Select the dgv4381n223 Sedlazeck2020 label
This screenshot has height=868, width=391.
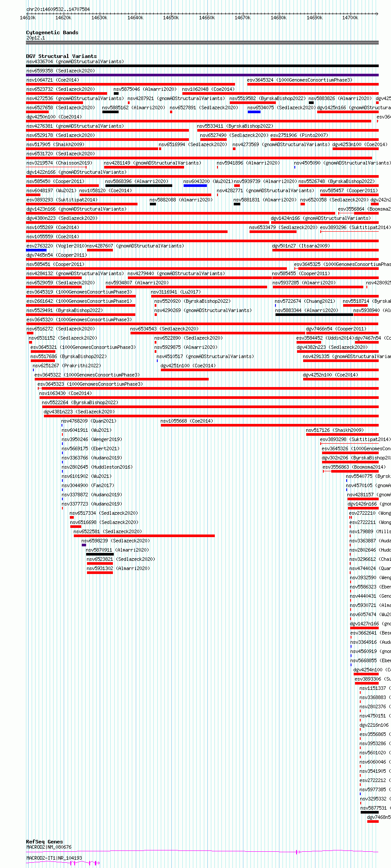coord(79,412)
